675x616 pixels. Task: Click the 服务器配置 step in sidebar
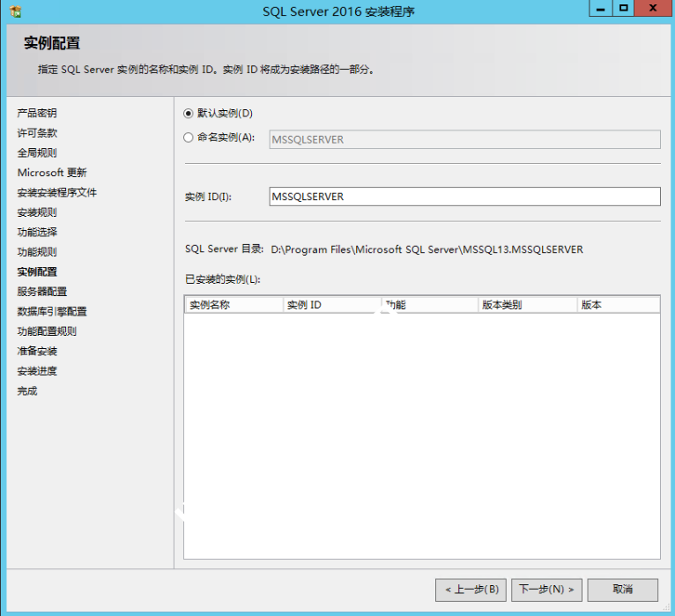[42, 292]
